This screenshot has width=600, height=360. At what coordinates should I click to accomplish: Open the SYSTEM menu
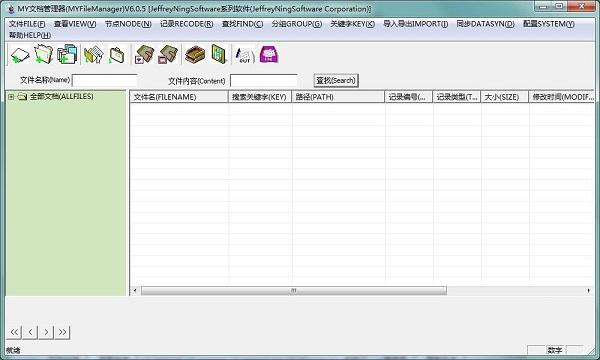click(x=548, y=24)
